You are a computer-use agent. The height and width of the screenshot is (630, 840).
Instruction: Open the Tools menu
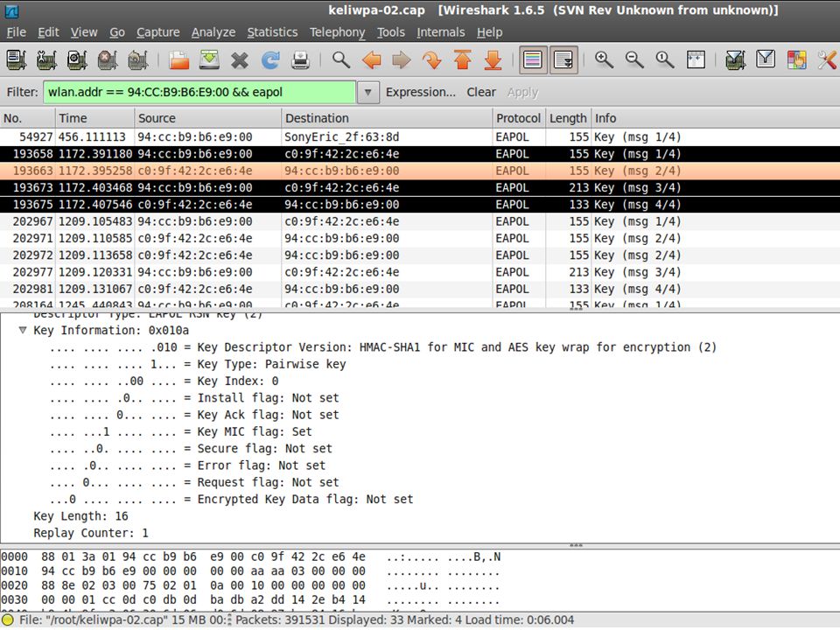390,32
